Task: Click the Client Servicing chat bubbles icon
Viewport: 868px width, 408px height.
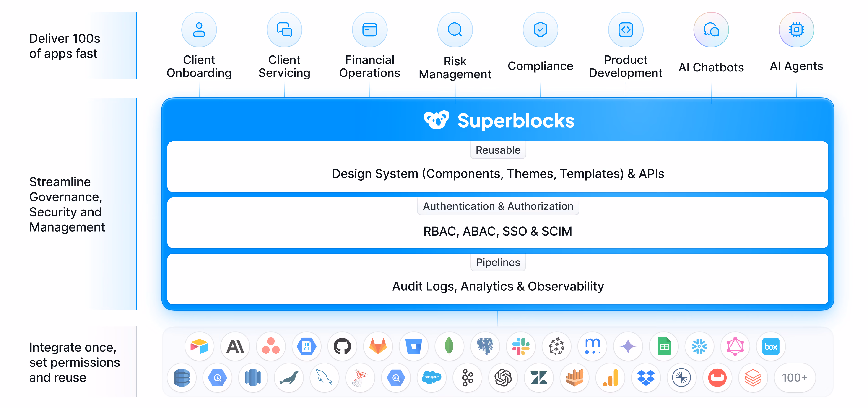Action: click(284, 30)
